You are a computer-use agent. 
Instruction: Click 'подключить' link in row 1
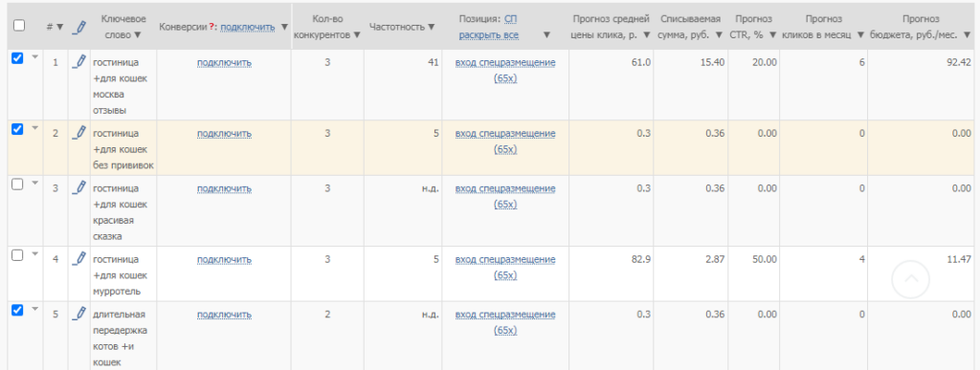tap(224, 63)
